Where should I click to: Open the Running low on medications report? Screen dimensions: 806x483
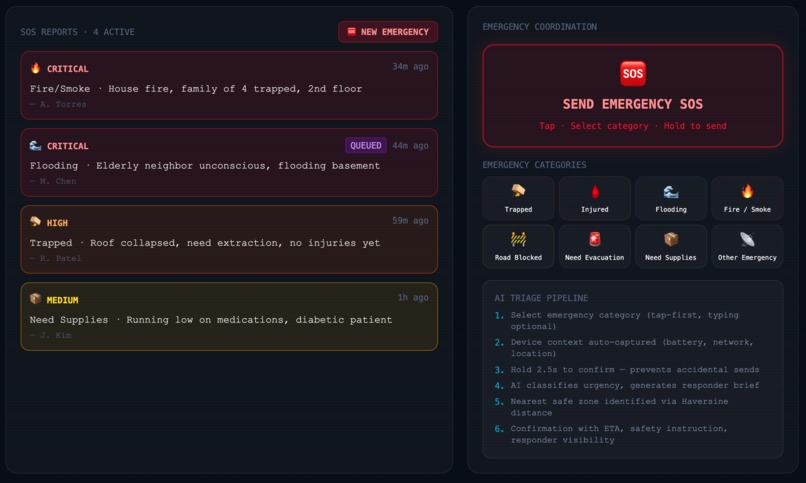click(229, 317)
